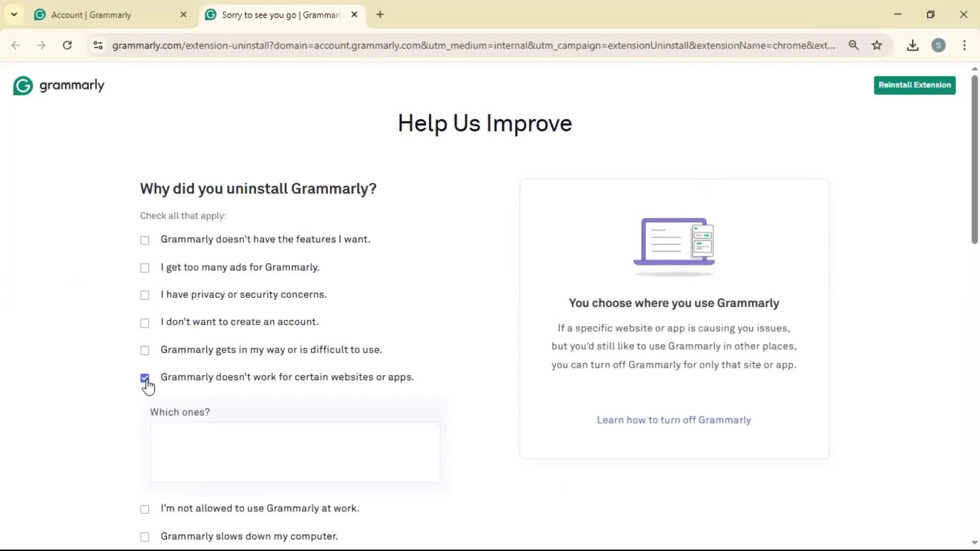Open a new tab with the plus icon

tap(380, 15)
